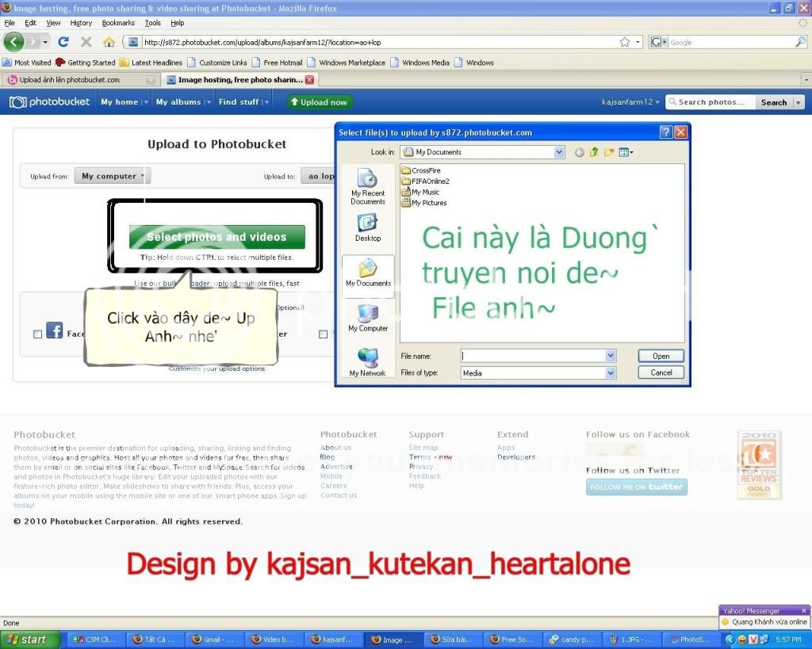Open My Network in the places bar

[x=368, y=362]
